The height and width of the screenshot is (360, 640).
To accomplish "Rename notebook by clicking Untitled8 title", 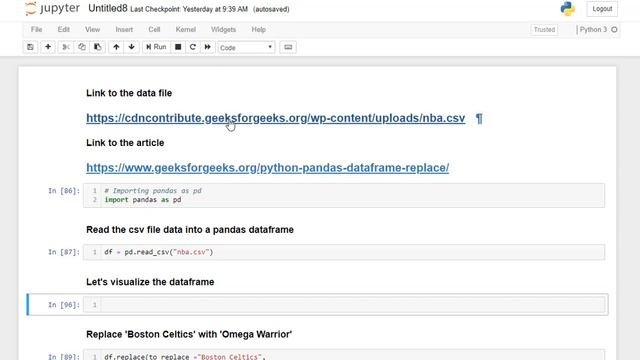I will 108,9.
